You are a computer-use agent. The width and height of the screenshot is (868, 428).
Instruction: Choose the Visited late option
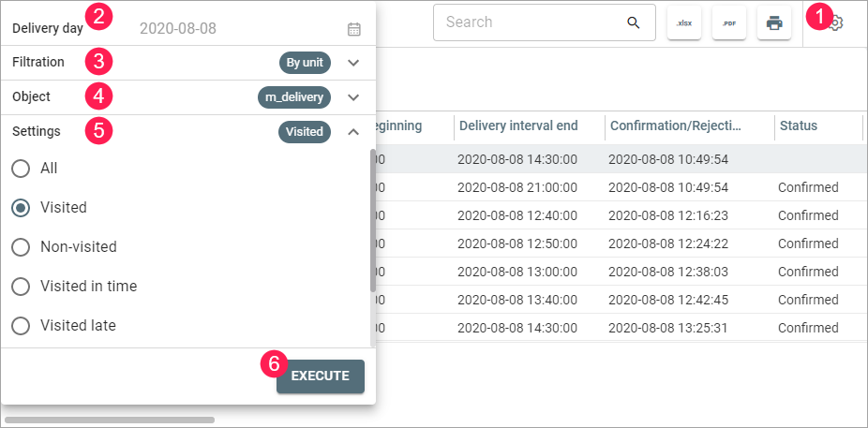pyautogui.click(x=21, y=326)
